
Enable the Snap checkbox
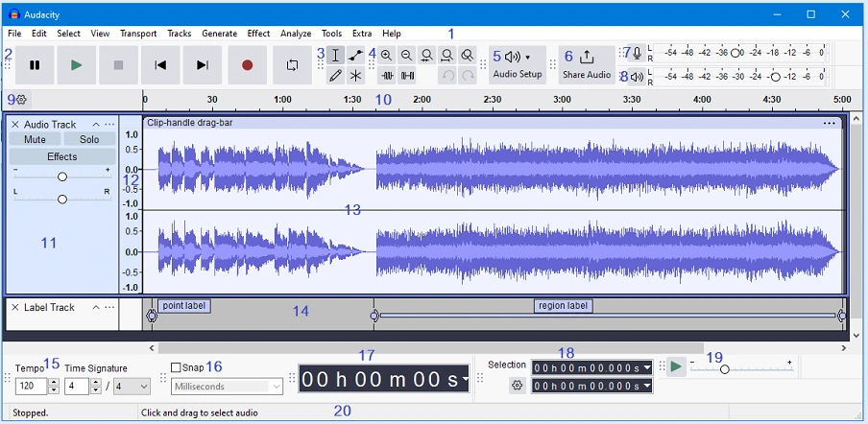pyautogui.click(x=176, y=367)
